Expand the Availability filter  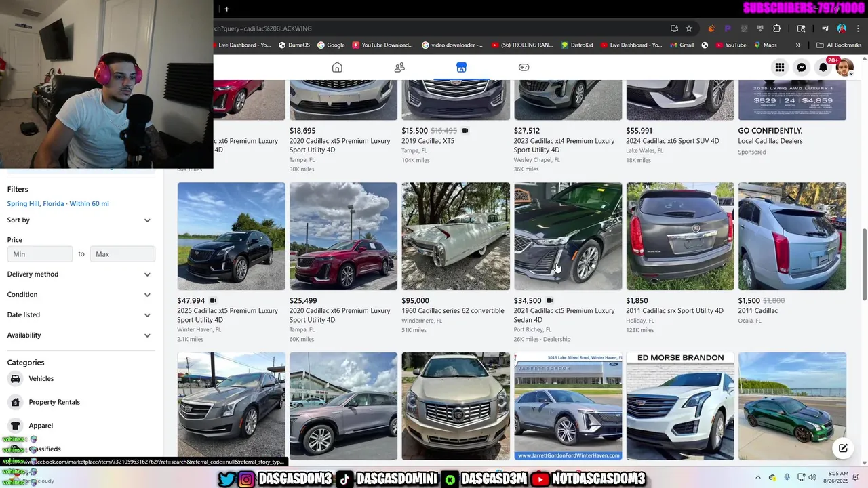(79, 335)
